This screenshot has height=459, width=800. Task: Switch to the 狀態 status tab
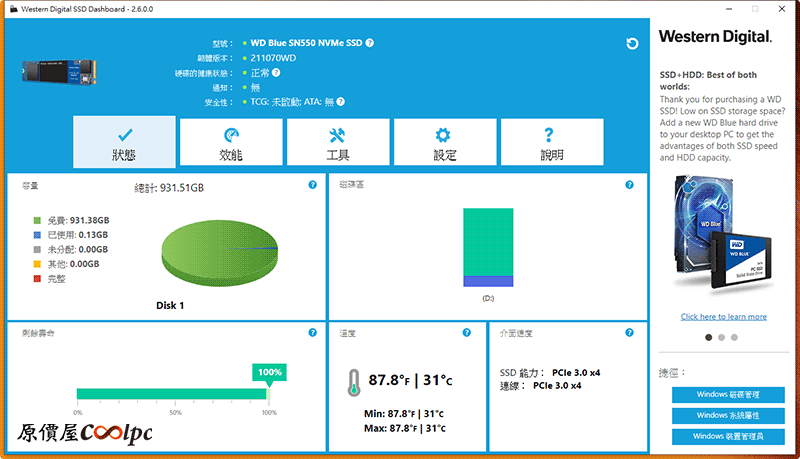click(124, 142)
